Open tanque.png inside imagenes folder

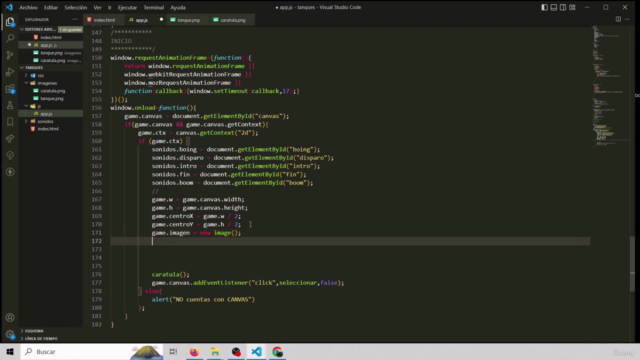point(51,98)
